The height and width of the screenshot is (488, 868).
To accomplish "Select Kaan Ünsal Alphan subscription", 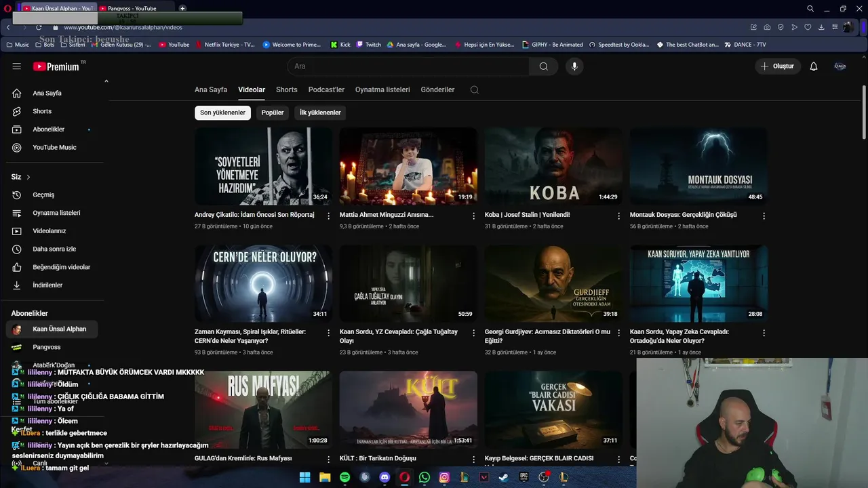I will 52,329.
